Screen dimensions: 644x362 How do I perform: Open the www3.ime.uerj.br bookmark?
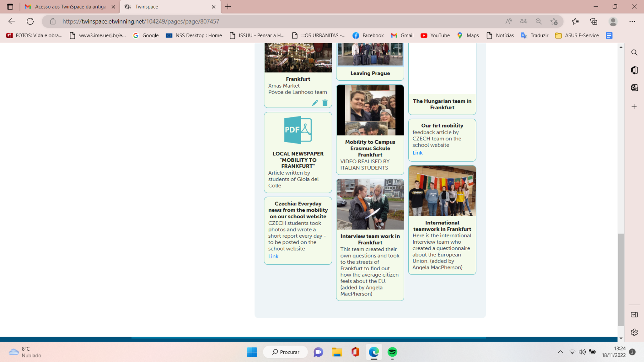(98, 35)
